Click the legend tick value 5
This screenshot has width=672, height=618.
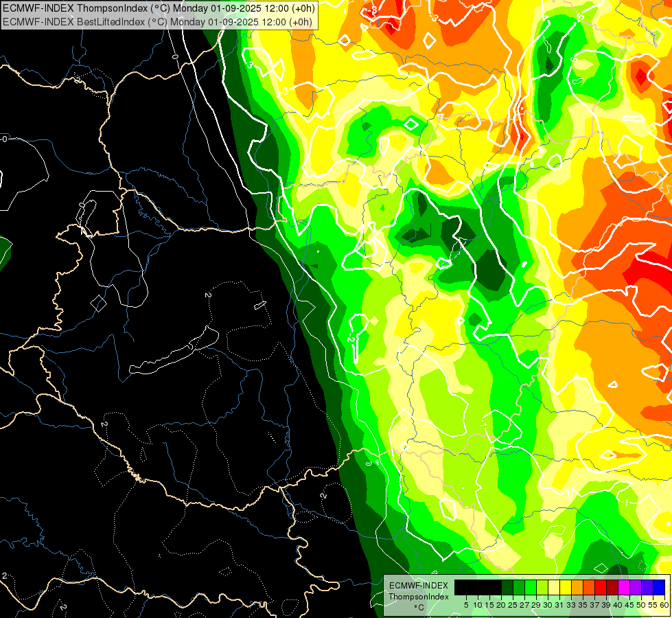[466, 605]
